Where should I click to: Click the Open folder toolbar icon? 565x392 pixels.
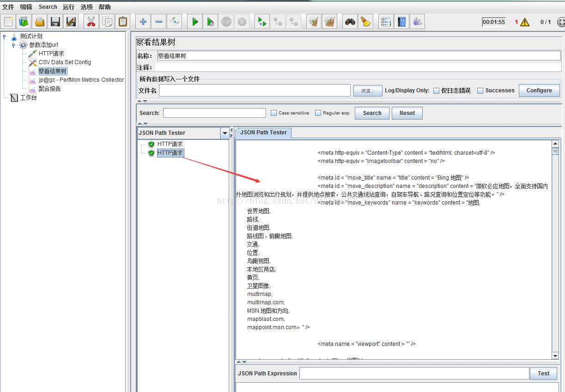(x=40, y=22)
